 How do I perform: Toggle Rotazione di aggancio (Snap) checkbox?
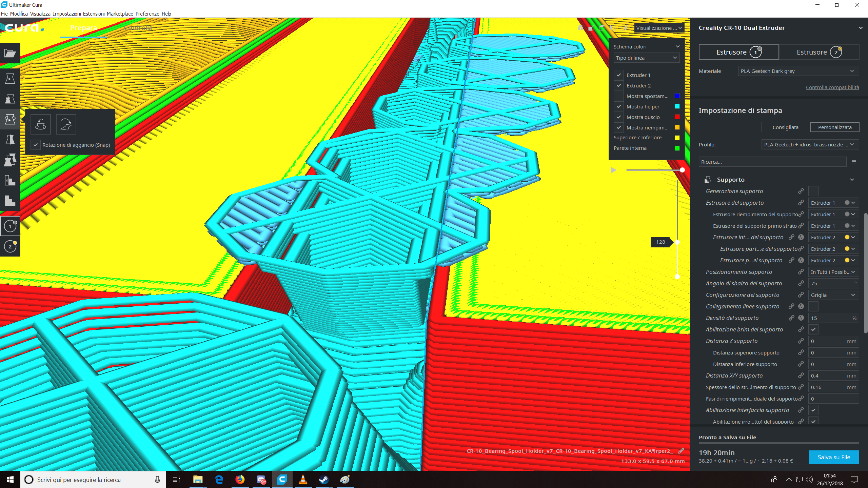point(36,145)
